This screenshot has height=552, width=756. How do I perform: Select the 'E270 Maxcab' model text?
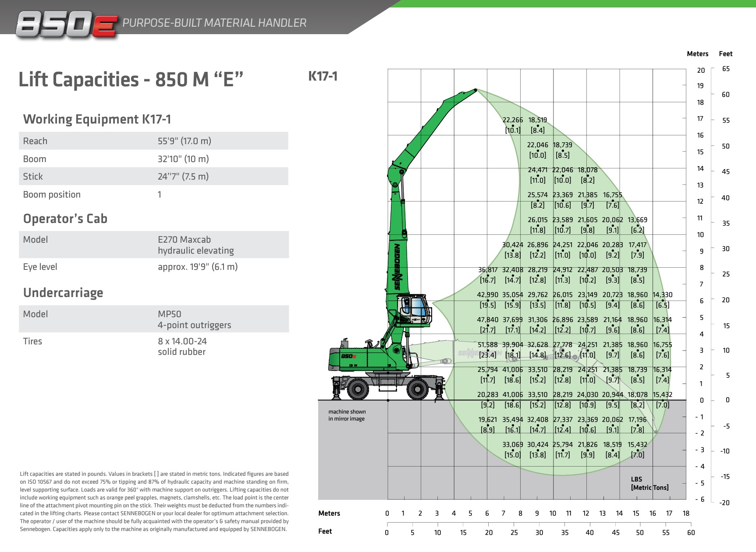[x=184, y=240]
